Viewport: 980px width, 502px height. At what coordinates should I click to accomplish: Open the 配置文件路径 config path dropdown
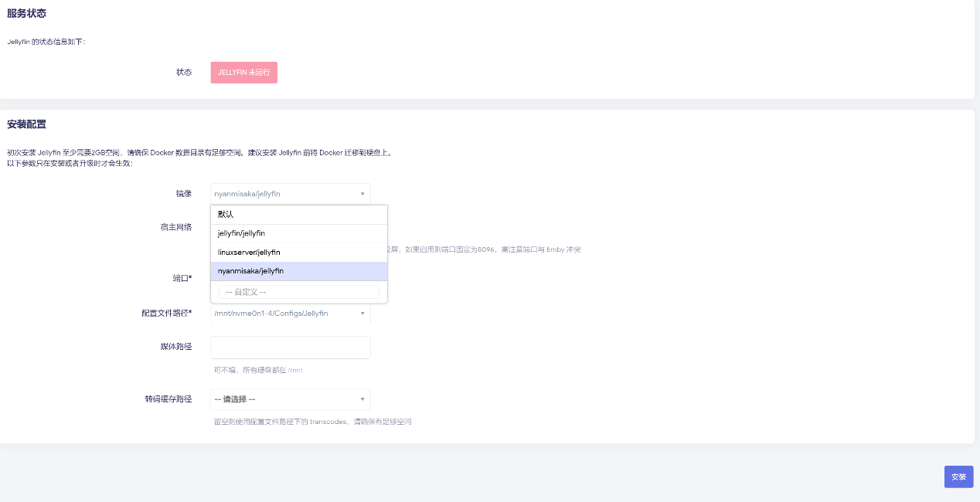pyautogui.click(x=291, y=314)
